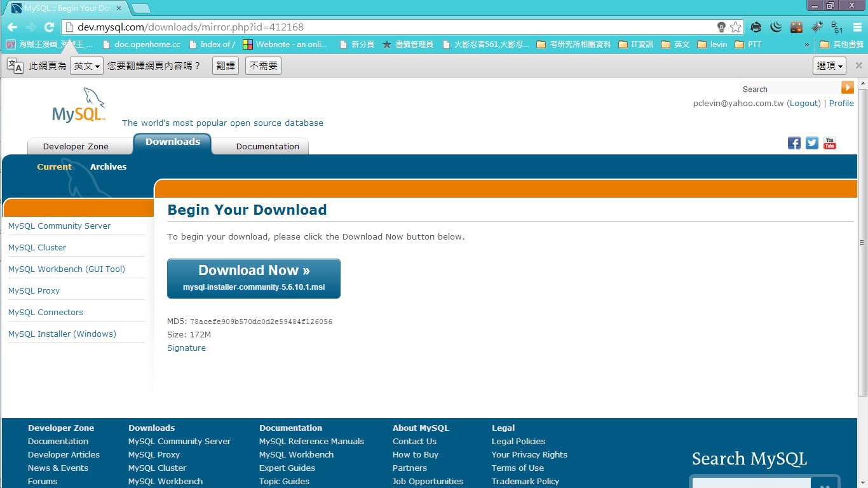Click the MySQL dolphin logo
Viewport: 868px width, 488px height.
point(79,105)
